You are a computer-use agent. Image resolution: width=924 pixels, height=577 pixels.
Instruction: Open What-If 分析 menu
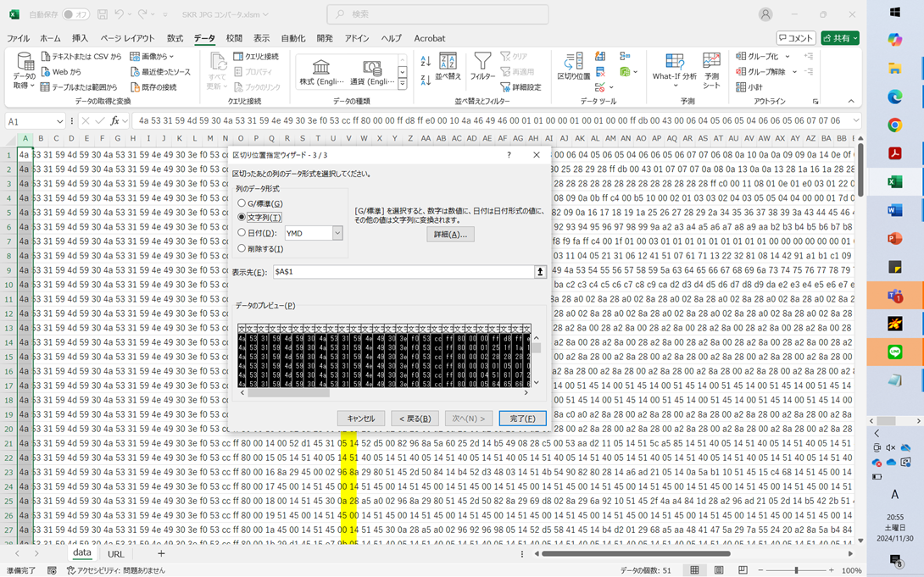click(x=674, y=69)
